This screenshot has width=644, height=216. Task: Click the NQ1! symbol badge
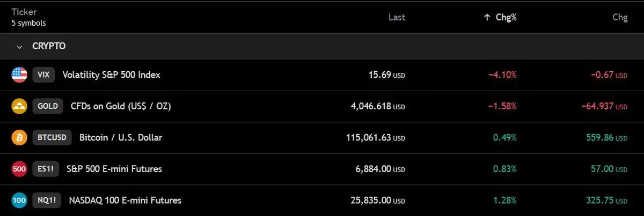point(46,200)
